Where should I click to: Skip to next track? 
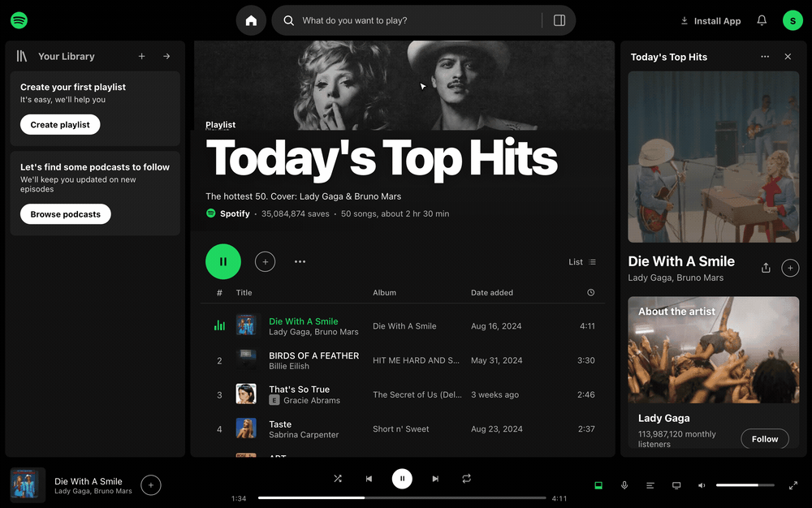tap(435, 479)
